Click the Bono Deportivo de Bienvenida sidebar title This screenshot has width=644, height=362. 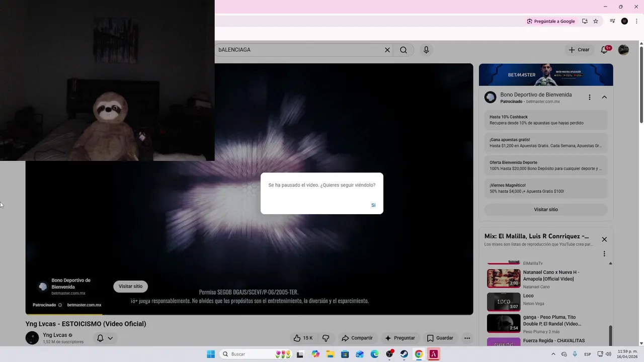(x=536, y=95)
